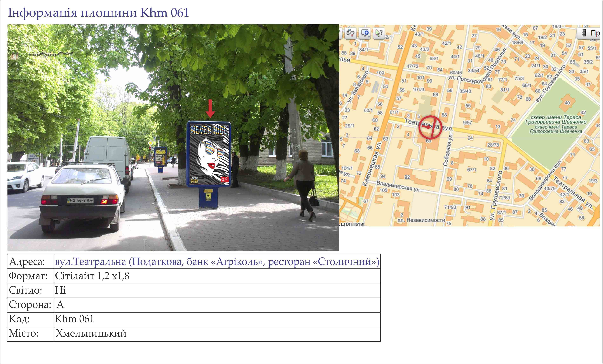This screenshot has width=603, height=364.
Task: Toggle the traffic light button
Action: coord(589,33)
